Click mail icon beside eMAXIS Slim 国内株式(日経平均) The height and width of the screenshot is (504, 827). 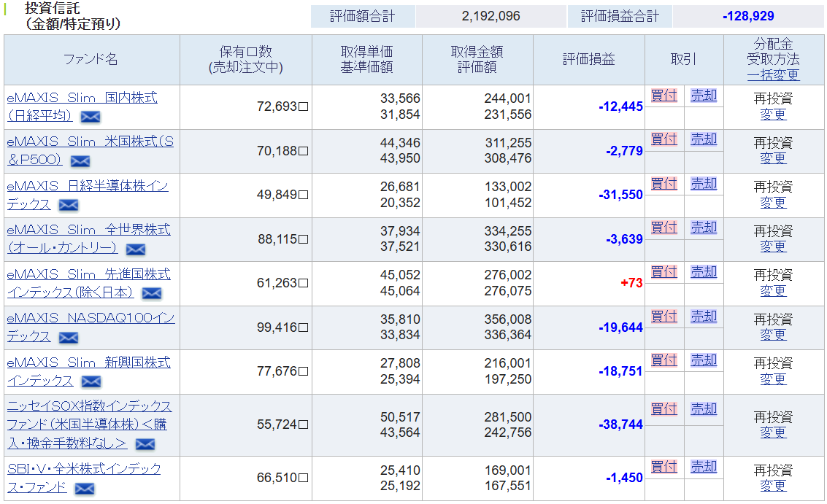(91, 117)
